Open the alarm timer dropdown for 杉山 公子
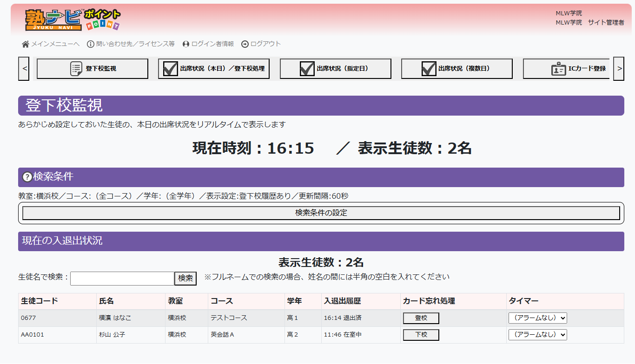This screenshot has width=635, height=364. pyautogui.click(x=538, y=335)
